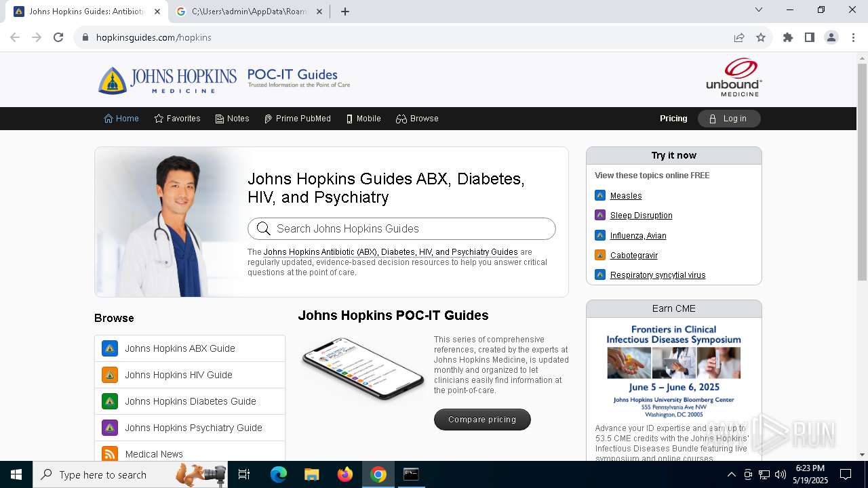Click the orange HIV Guide icon

pos(110,375)
